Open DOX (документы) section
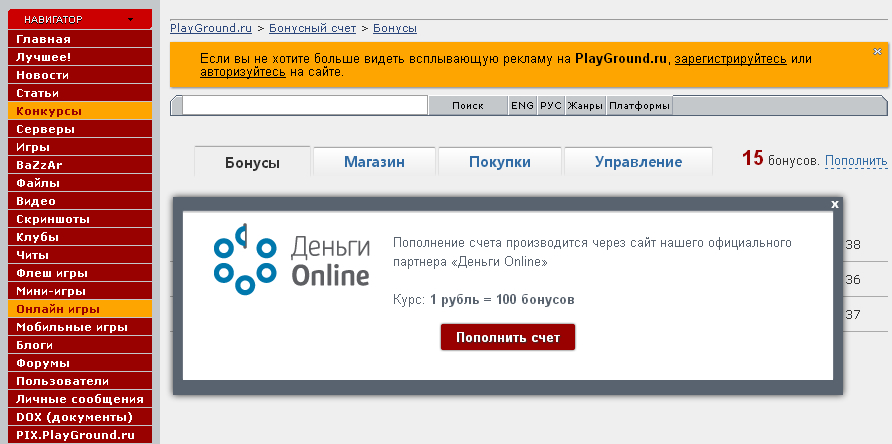This screenshot has height=444, width=892. (x=80, y=417)
